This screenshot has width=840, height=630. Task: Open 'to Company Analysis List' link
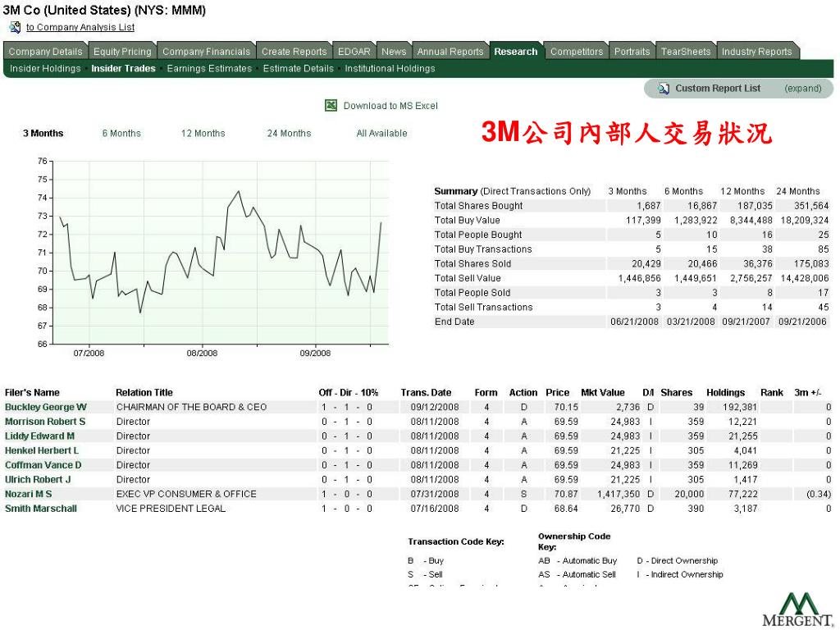80,27
